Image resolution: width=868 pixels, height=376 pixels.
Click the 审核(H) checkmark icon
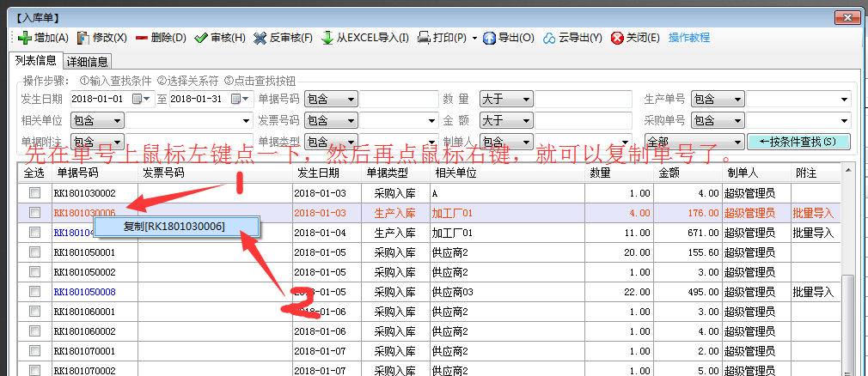click(x=200, y=38)
